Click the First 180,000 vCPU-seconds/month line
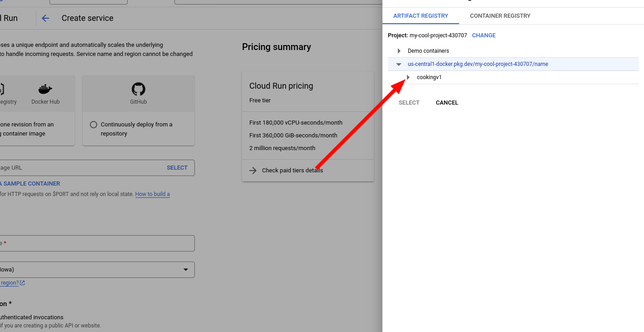The width and height of the screenshot is (644, 332). 296,123
